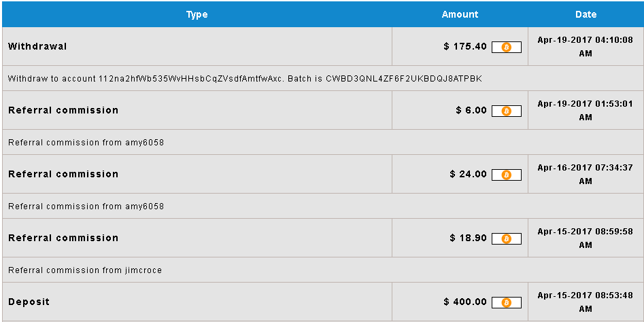Click the Deposit transaction label
Image resolution: width=644 pixels, height=322 pixels.
[29, 302]
